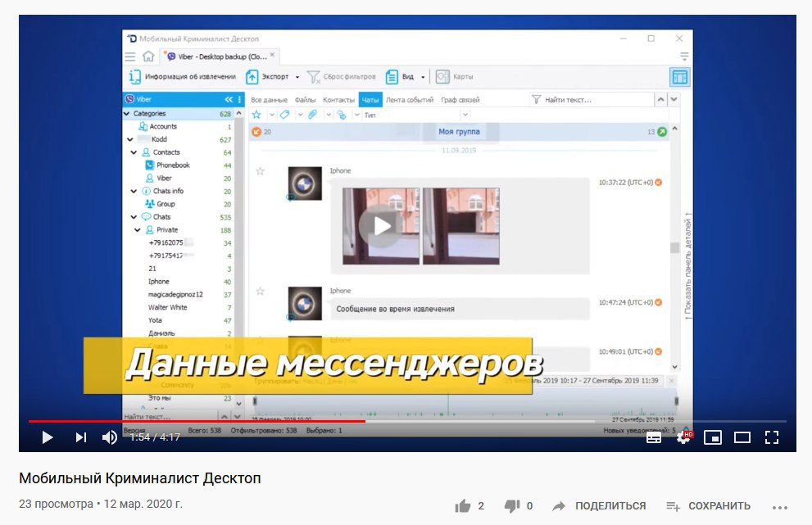
Task: Open the Экспорт dropdown arrow
Action: coord(297,77)
